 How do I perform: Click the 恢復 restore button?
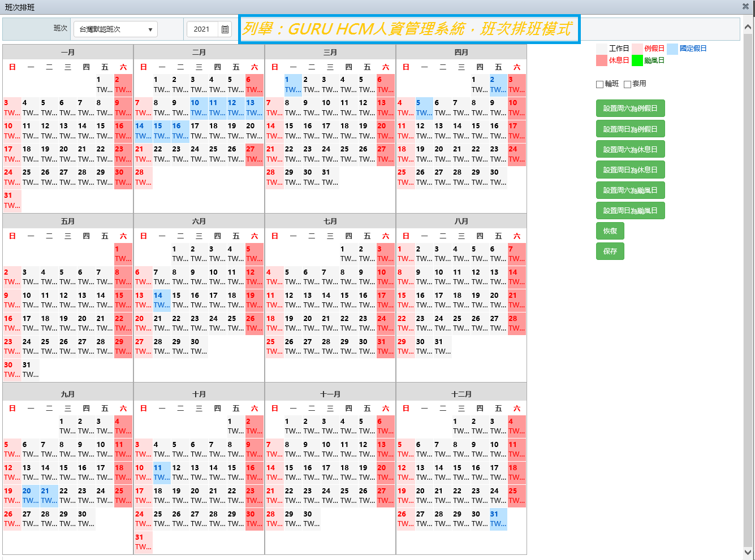pos(610,231)
